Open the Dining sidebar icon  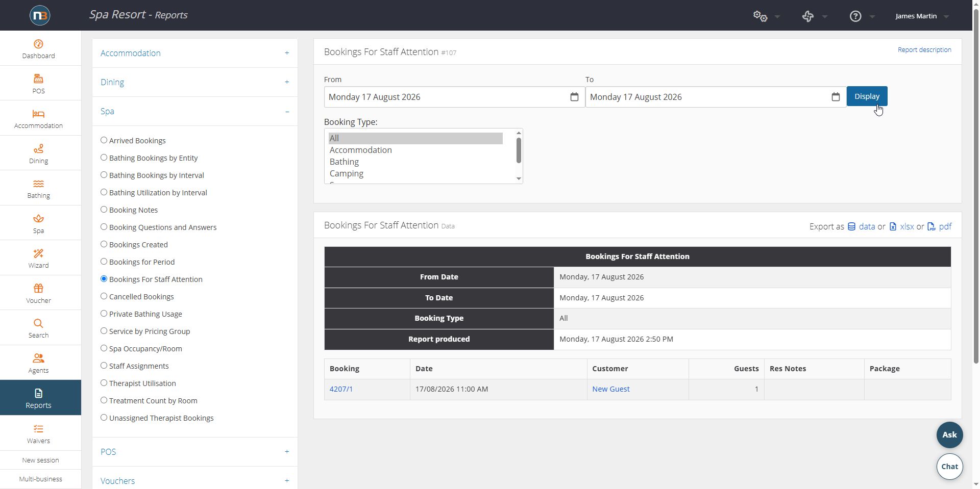coord(38,148)
